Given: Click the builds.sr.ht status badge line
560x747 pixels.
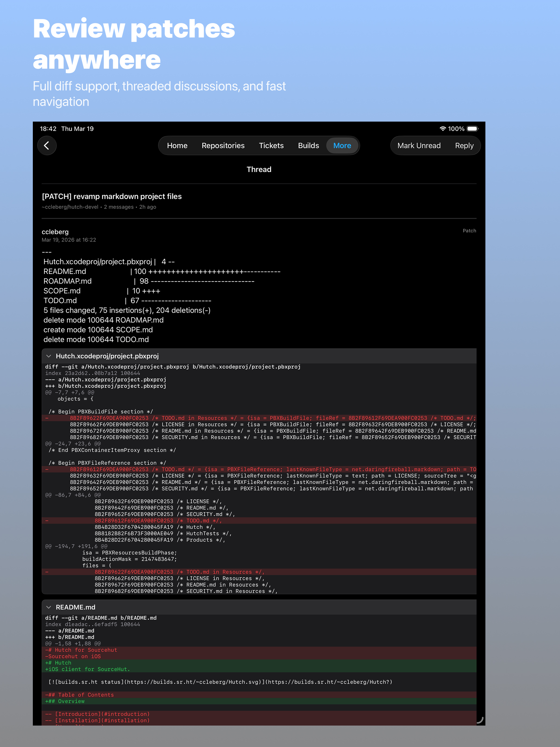Looking at the screenshot, I should 220,682.
